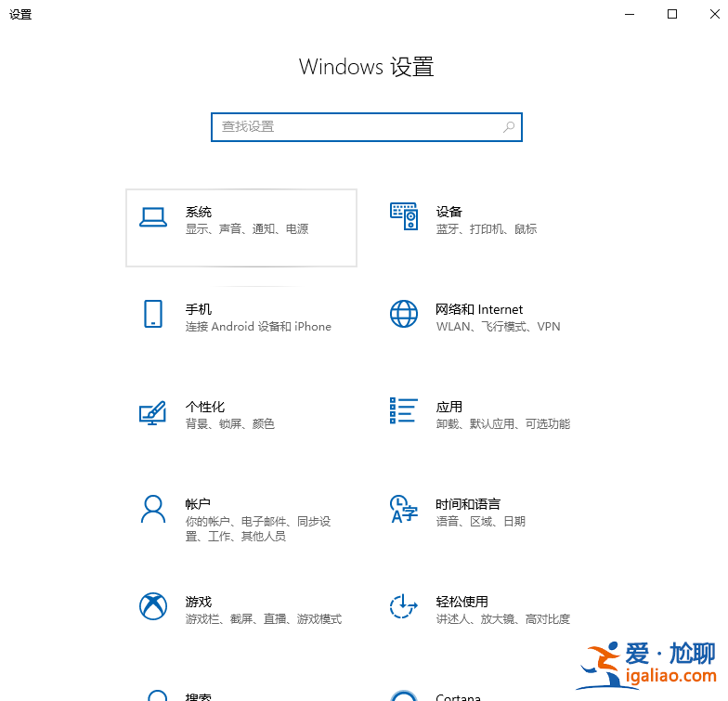Click the text 讲述人、放大镜、高对比度
This screenshot has height=701, width=728.
(x=503, y=618)
